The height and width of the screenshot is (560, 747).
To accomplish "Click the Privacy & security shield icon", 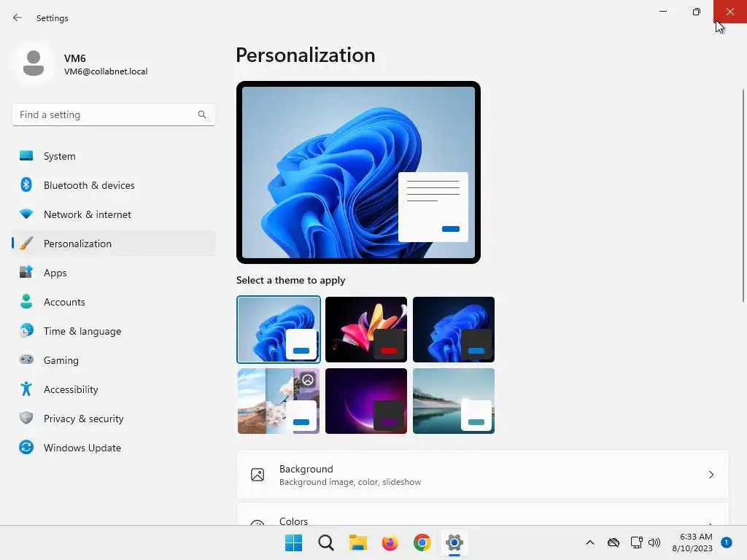I will tap(26, 418).
